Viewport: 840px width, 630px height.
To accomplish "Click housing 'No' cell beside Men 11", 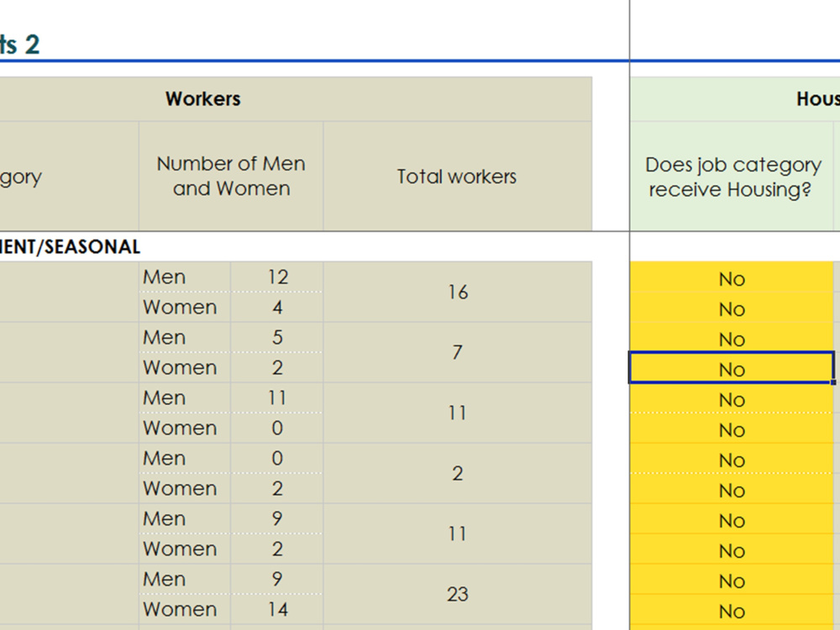I will click(x=732, y=400).
